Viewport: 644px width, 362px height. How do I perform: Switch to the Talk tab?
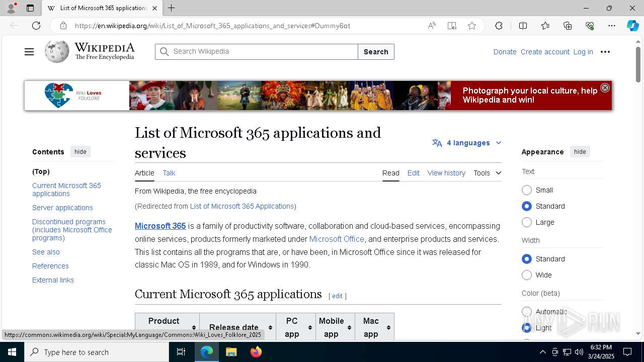169,173
